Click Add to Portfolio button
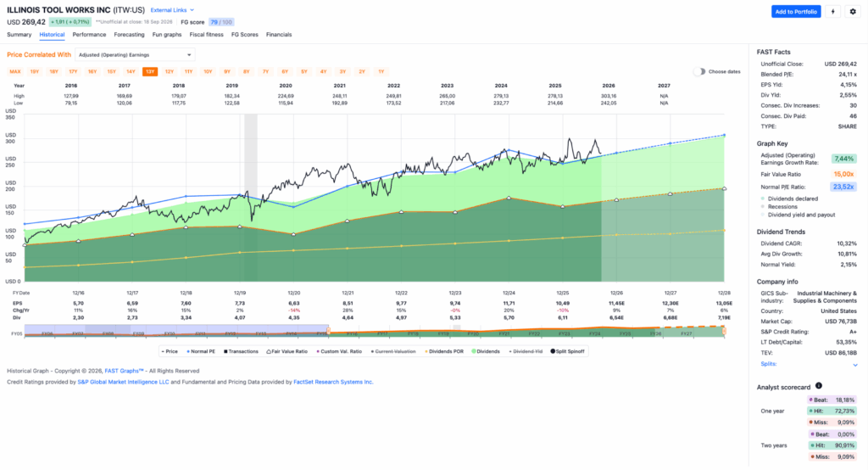Screen dimensions: 868x470 tap(796, 12)
